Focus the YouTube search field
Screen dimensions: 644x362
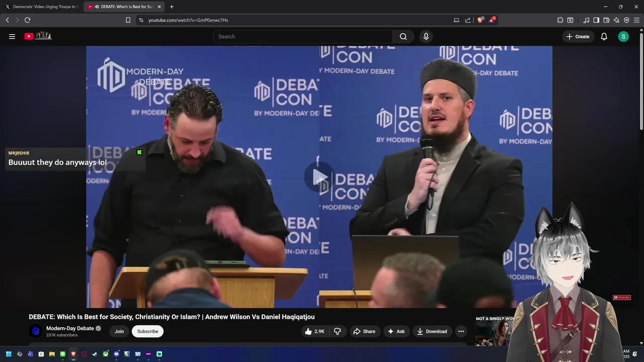pos(303,36)
